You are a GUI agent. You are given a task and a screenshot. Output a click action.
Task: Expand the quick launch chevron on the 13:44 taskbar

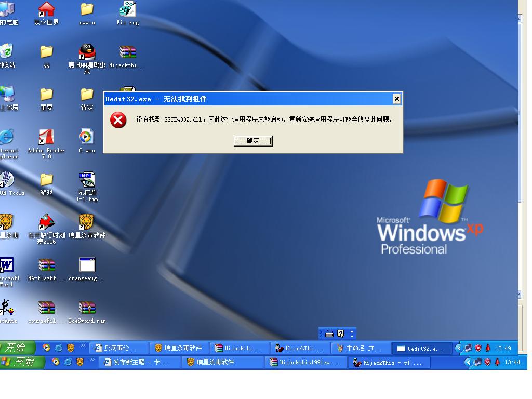point(92,360)
